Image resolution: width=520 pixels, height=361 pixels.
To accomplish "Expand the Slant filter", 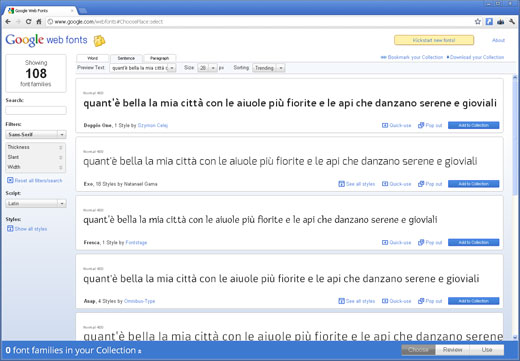I will pos(35,157).
